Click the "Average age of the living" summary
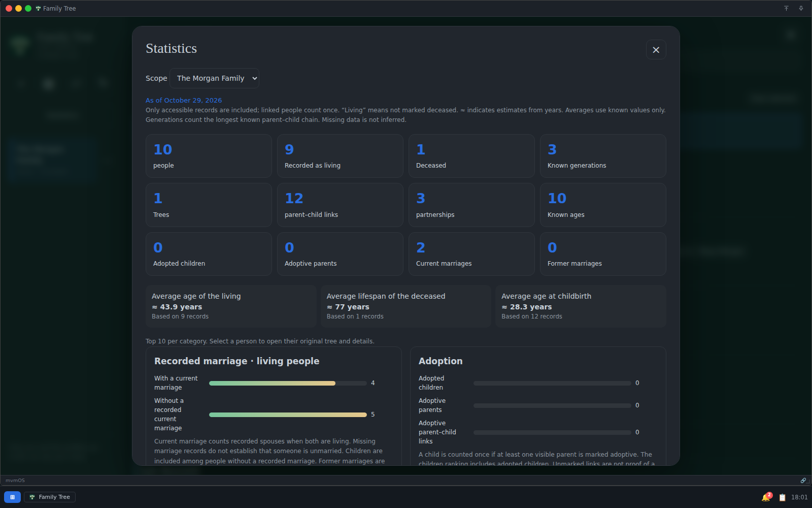The width and height of the screenshot is (812, 508). (231, 306)
